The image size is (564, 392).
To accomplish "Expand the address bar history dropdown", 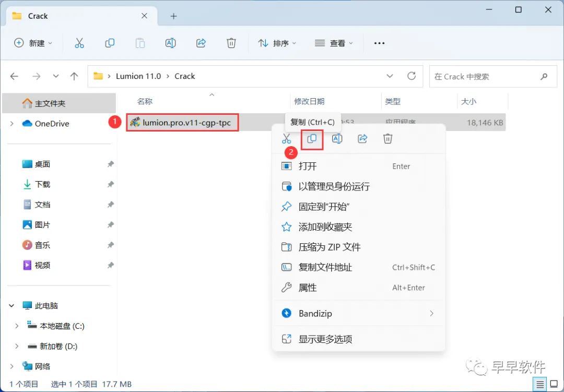I will pos(390,76).
